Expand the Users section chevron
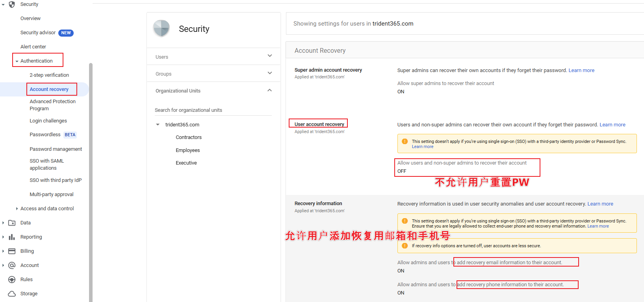Screen dimensions: 644x302 tap(270, 56)
